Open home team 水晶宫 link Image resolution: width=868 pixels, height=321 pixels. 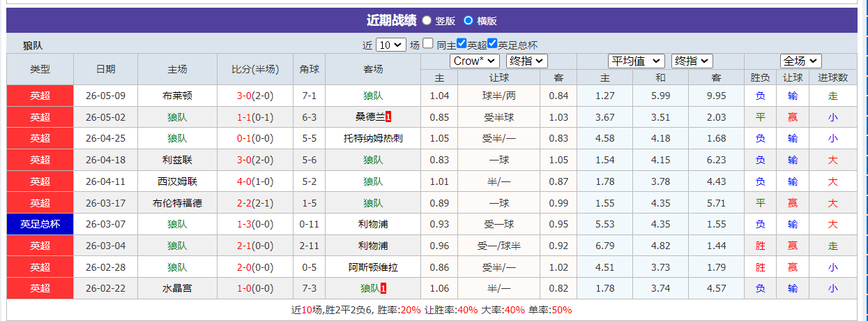tap(177, 288)
